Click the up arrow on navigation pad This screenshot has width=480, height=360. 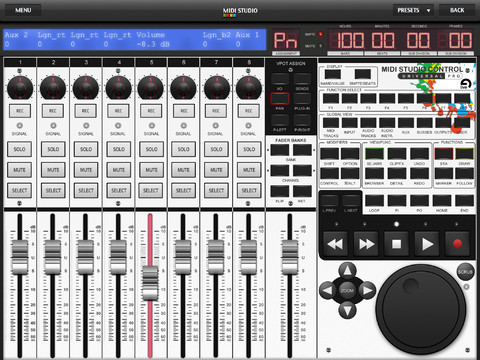click(x=347, y=270)
